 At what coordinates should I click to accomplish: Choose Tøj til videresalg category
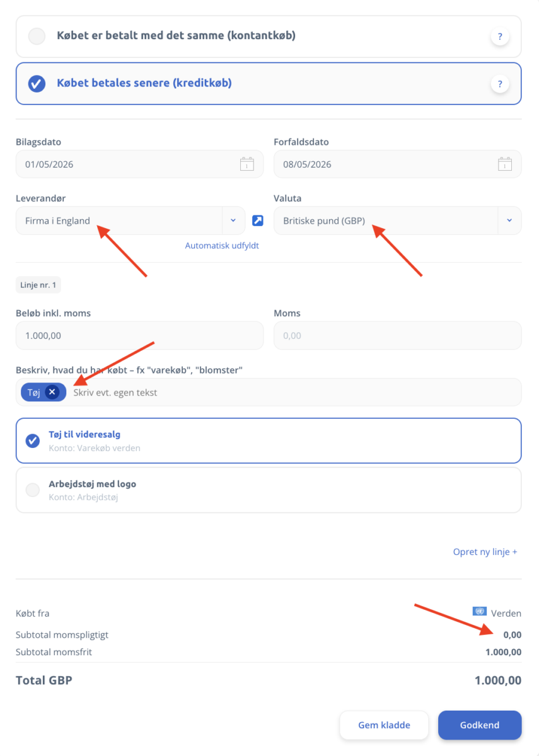point(269,441)
